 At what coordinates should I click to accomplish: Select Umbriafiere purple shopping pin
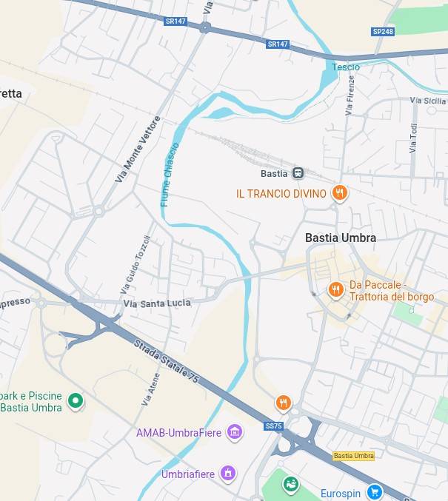[228, 474]
